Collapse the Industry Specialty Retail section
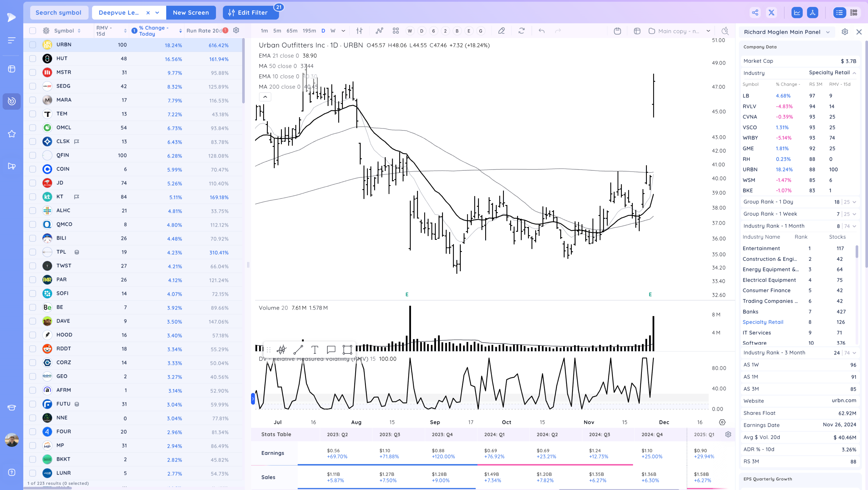868x490 pixels. [x=854, y=73]
